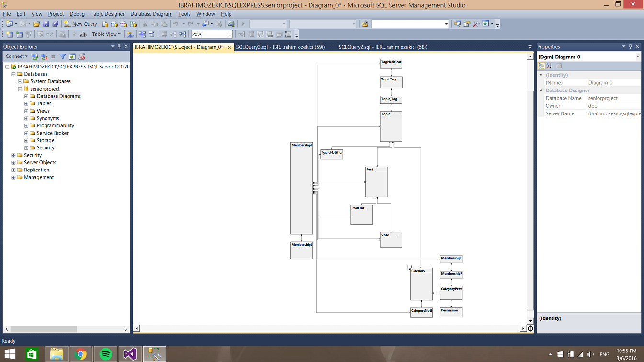Click the Connect button in Object Explorer

16,57
